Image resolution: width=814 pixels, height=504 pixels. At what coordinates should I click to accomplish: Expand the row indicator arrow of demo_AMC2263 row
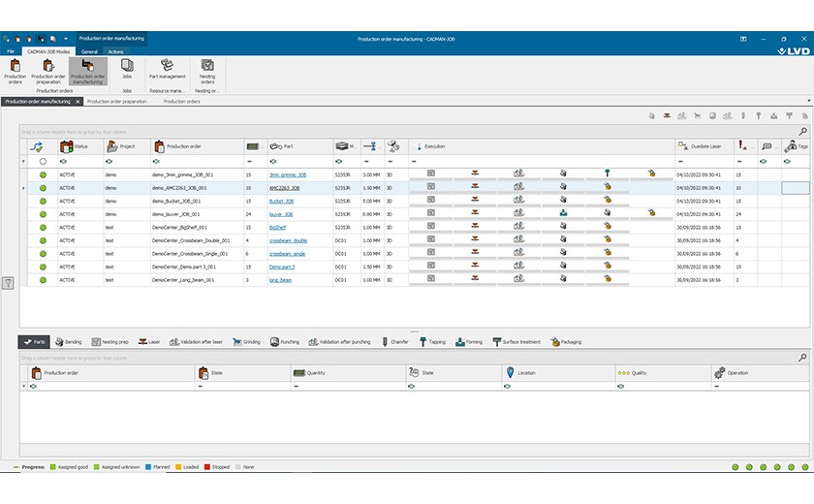(23, 188)
